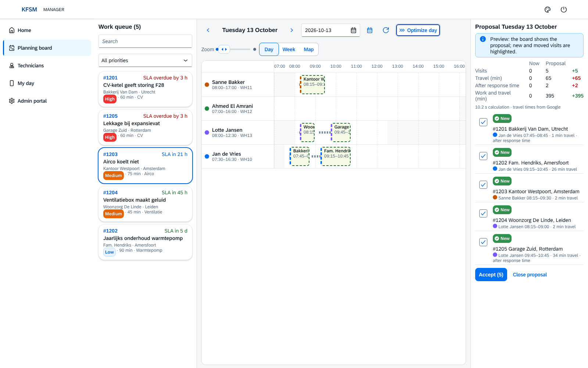Select Planning board in sidebar
Viewport: 588px width, 368px height.
pyautogui.click(x=47, y=48)
